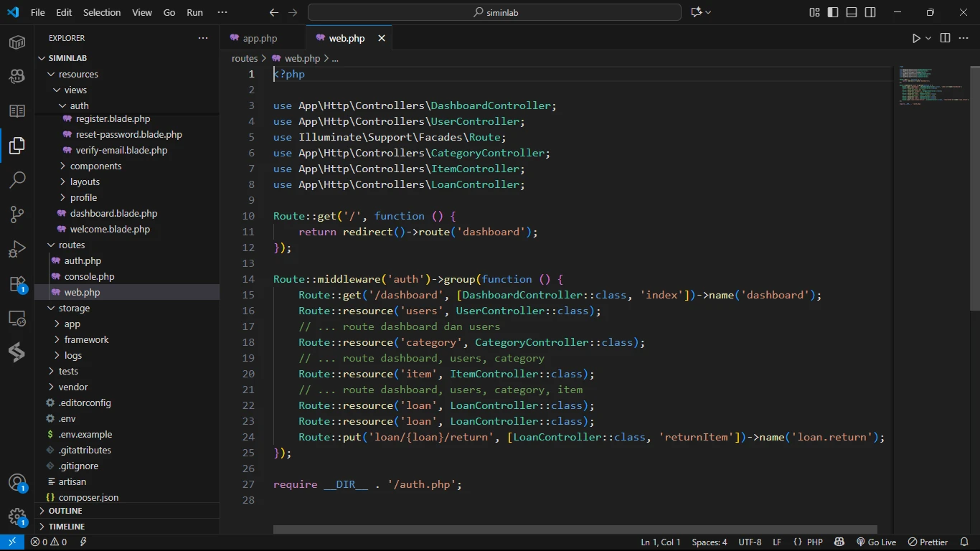The image size is (980, 551).
Task: Switch to the app.php tab
Action: [260, 38]
